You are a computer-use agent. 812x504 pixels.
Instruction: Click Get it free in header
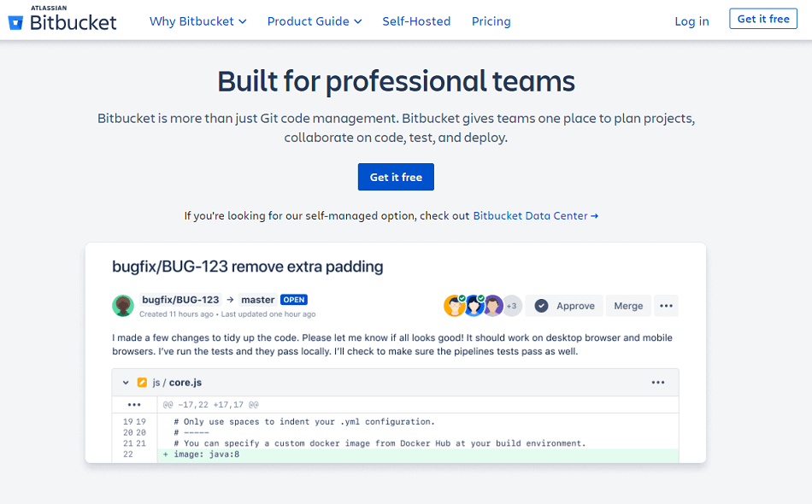pyautogui.click(x=762, y=19)
